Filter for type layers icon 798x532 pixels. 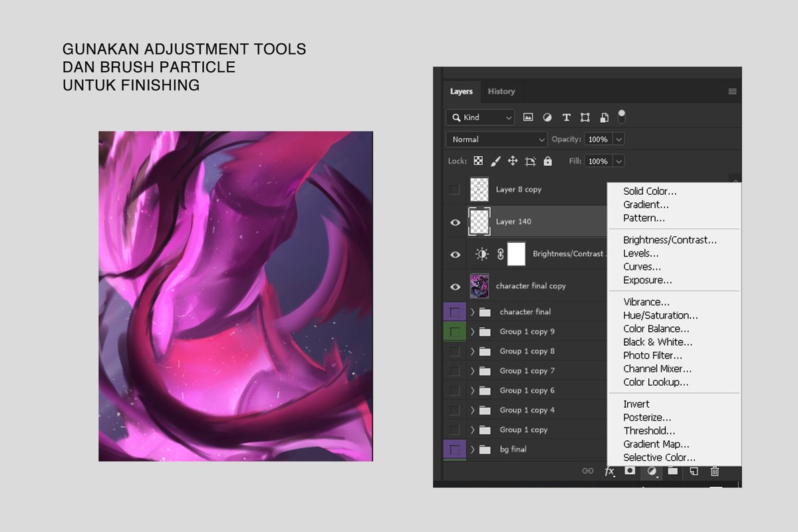(566, 117)
